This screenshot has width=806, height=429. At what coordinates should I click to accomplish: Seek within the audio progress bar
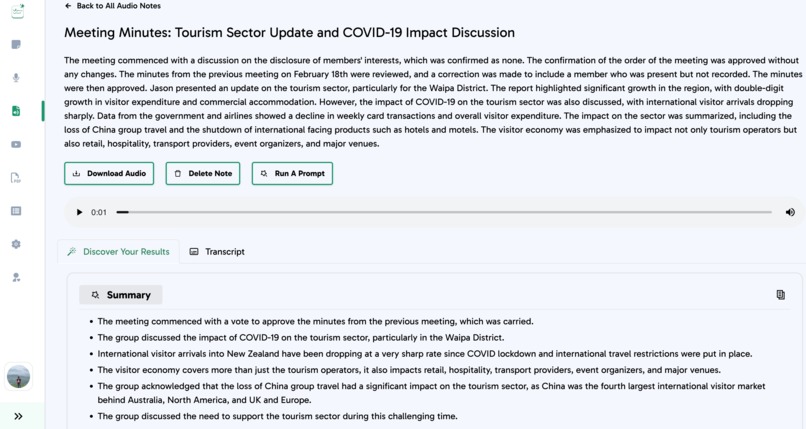[444, 212]
